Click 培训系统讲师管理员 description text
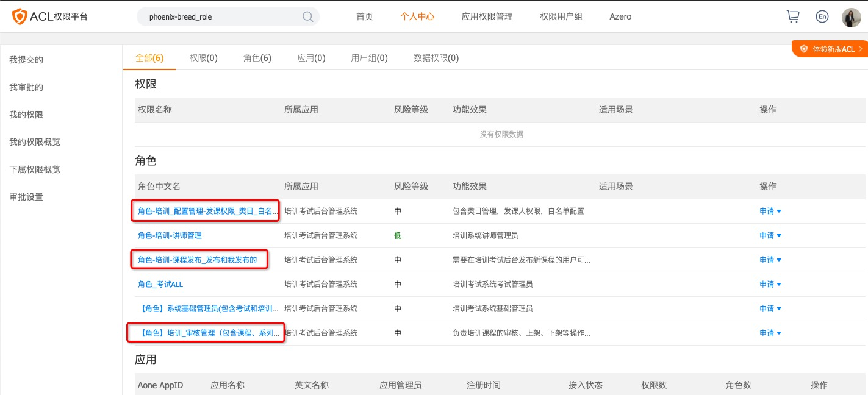The image size is (868, 395). coord(486,235)
